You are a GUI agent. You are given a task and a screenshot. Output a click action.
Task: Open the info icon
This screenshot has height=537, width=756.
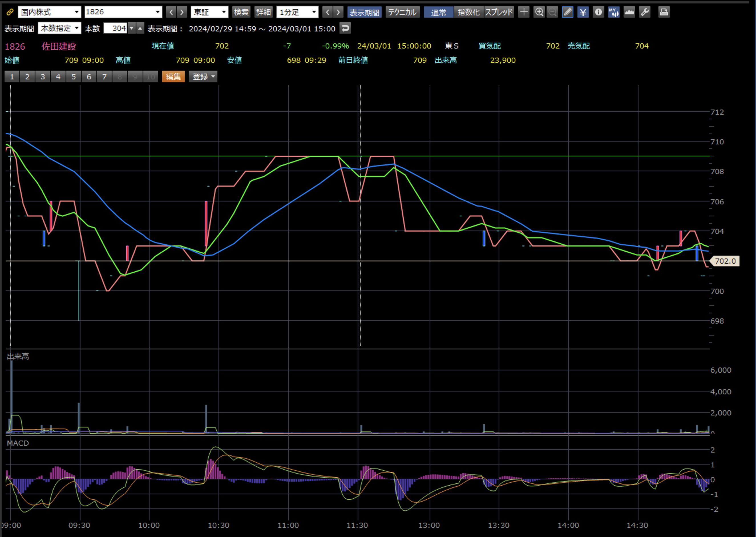(598, 12)
